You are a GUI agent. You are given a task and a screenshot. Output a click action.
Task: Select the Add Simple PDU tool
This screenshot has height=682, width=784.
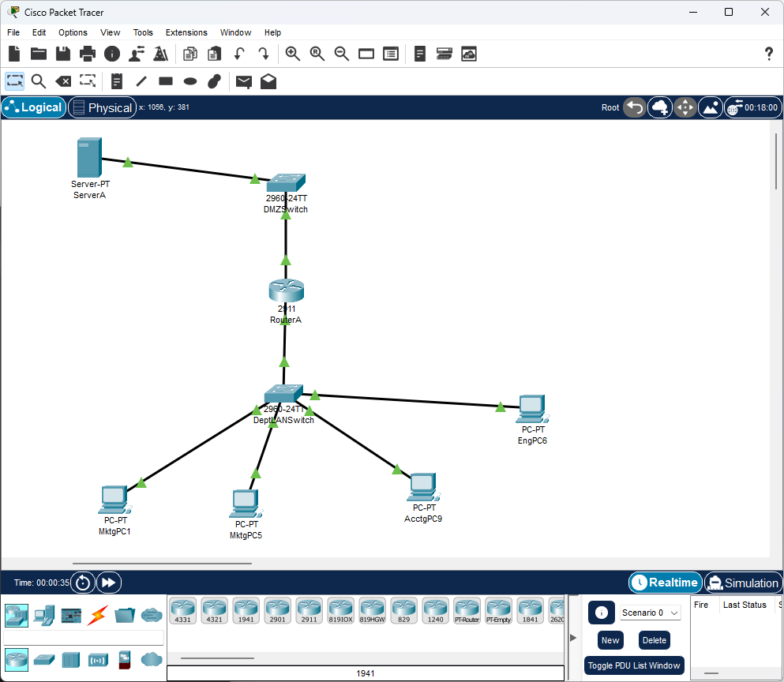(x=245, y=81)
